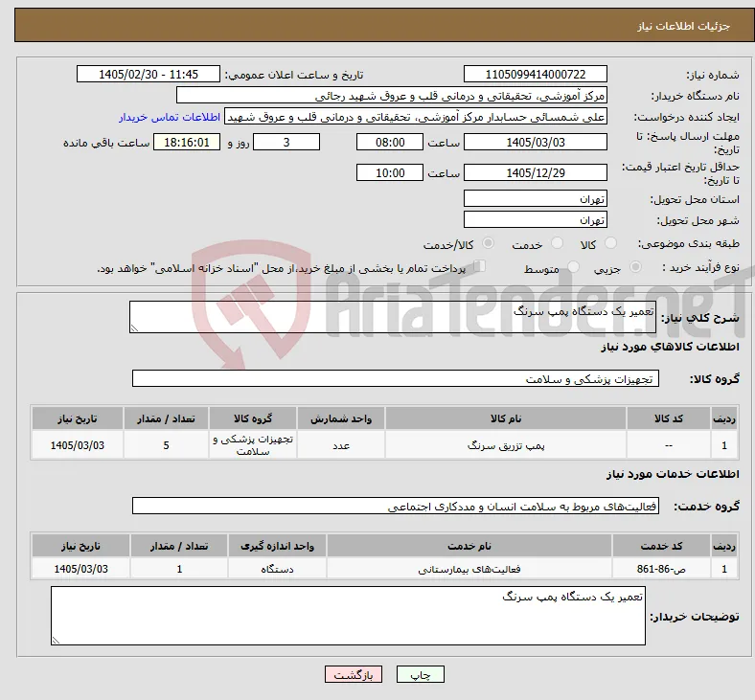The height and width of the screenshot is (700, 755).
Task: Click the چاپ print button
Action: [x=421, y=674]
